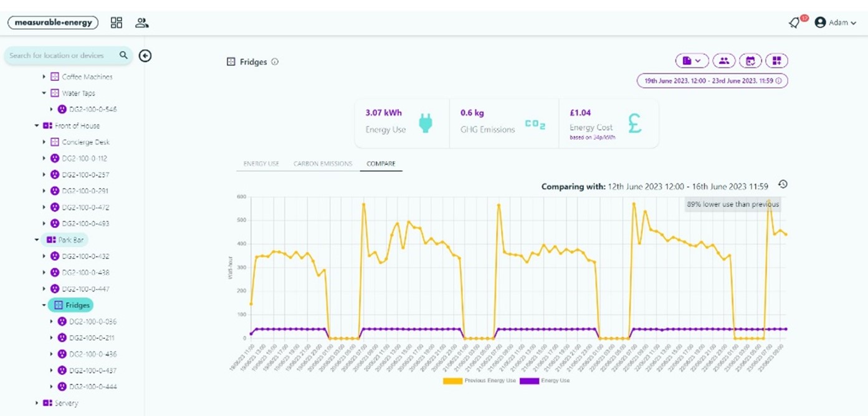
Task: Collapse the Park Bar tree node
Action: coord(37,240)
